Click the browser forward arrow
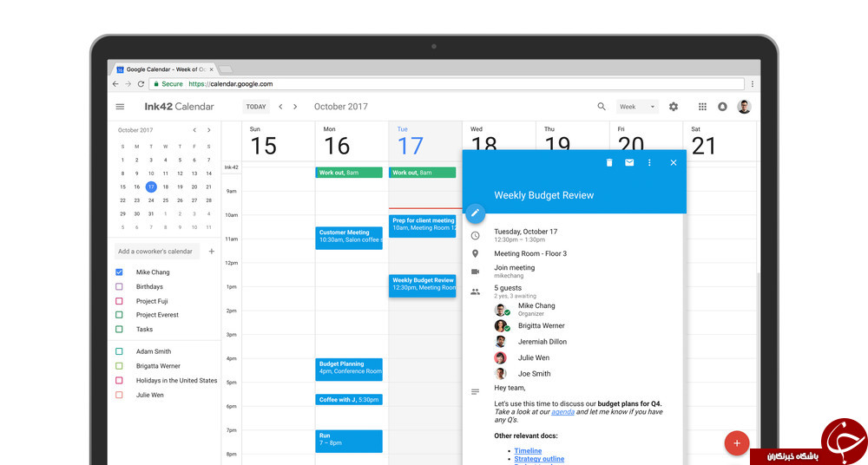868x465 pixels. point(128,84)
